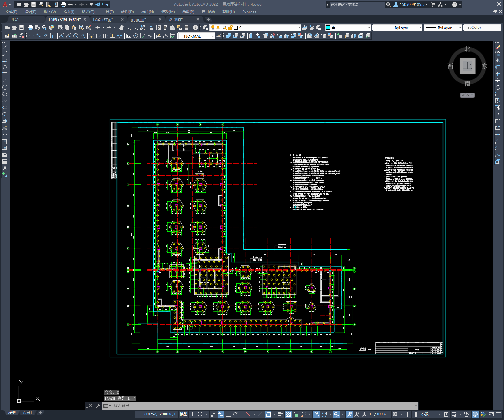Select the Erase tool in the modify toolbar
504x420 pixels.
498,47
